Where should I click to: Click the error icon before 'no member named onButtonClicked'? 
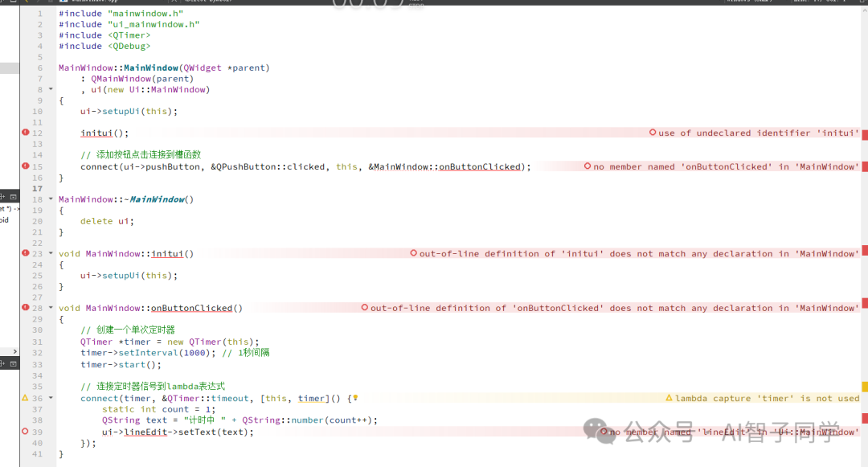pyautogui.click(x=588, y=166)
